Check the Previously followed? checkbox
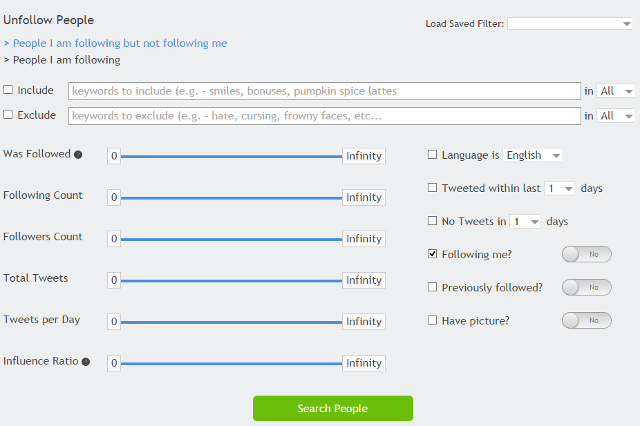640x426 pixels. (432, 287)
